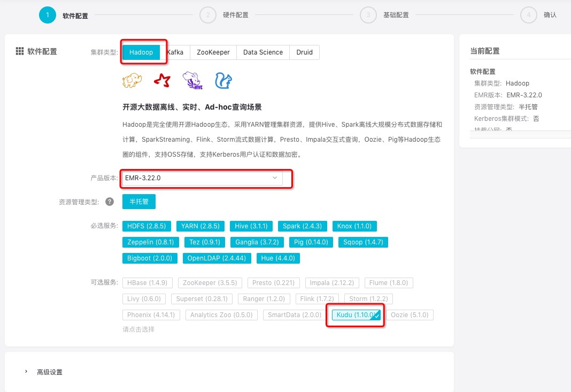Click required service Knox (1.1.0)
The image size is (571, 392).
click(x=354, y=226)
